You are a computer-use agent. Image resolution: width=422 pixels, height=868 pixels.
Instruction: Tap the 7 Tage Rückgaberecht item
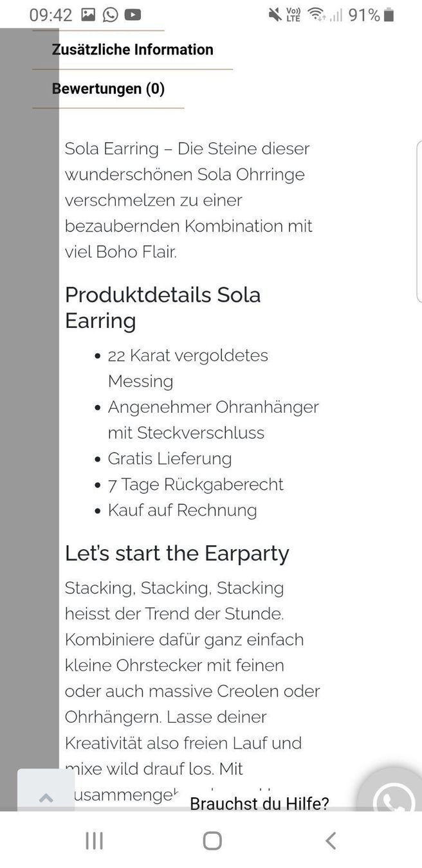(x=196, y=484)
